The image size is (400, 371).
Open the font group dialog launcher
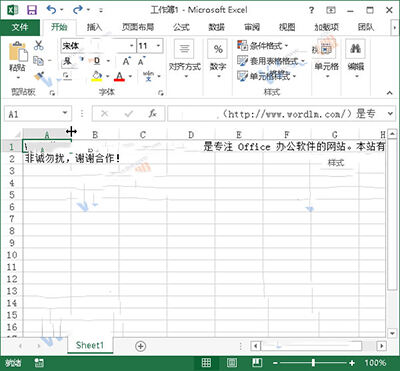coord(161,93)
